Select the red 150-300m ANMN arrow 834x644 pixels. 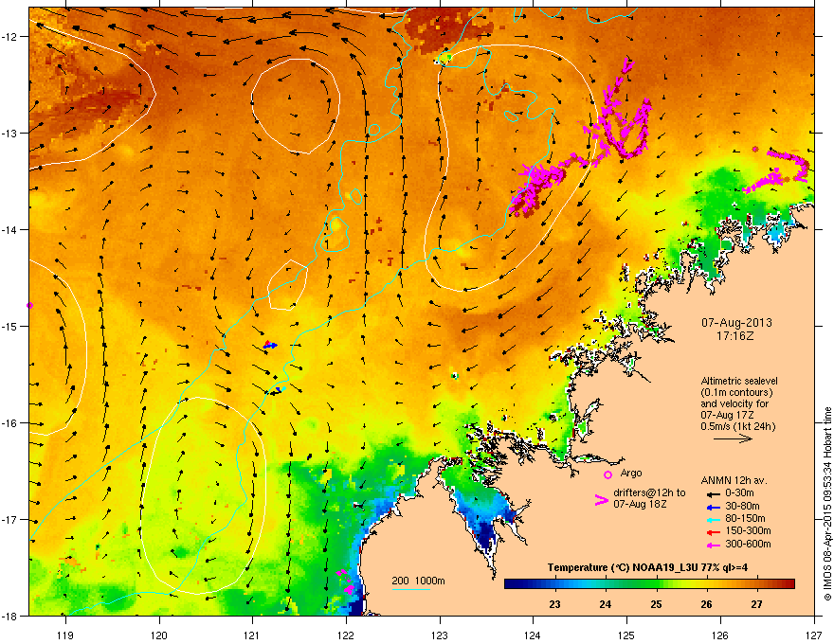click(713, 531)
